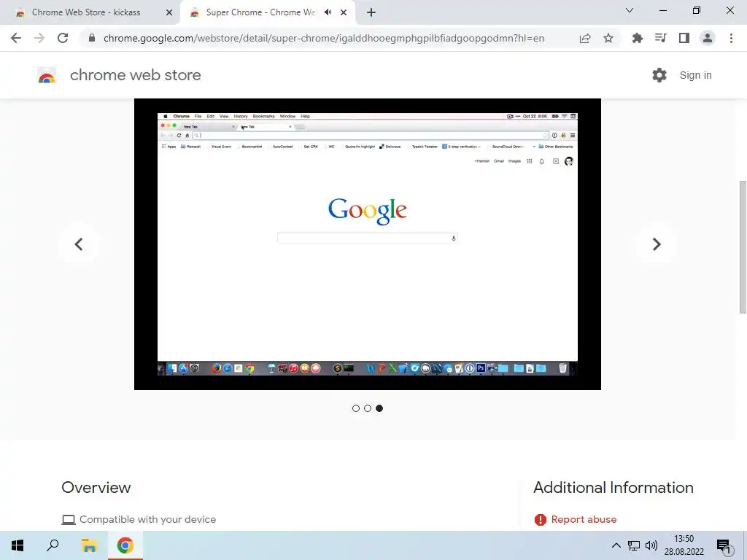Open the Chrome profile avatar
The image size is (747, 560).
coord(708,38)
